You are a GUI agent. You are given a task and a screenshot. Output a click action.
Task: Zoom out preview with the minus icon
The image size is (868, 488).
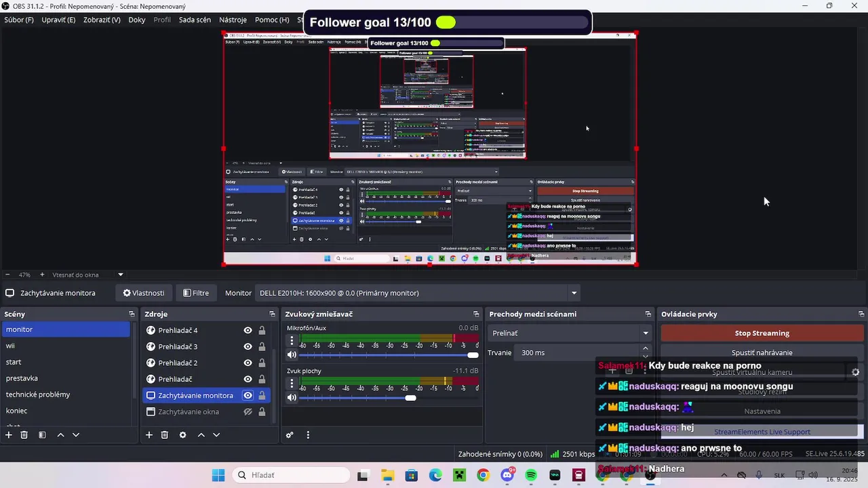[x=7, y=274]
